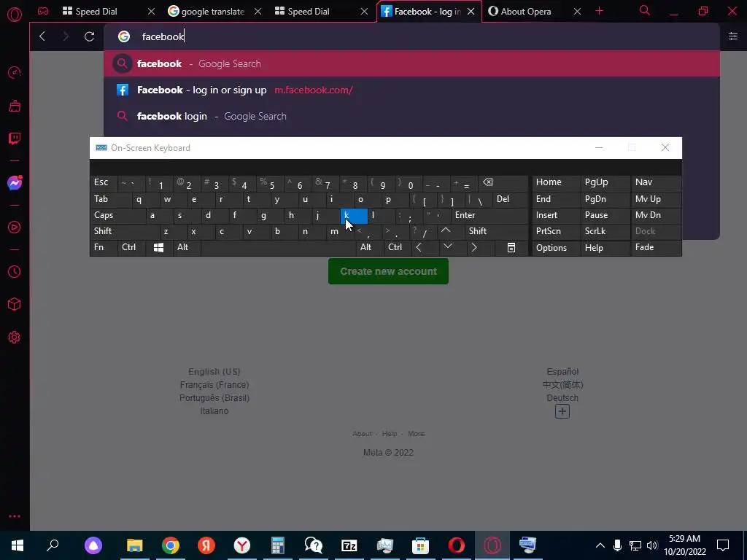The image size is (747, 560).
Task: Show hidden system tray icons chevron
Action: [x=600, y=545]
